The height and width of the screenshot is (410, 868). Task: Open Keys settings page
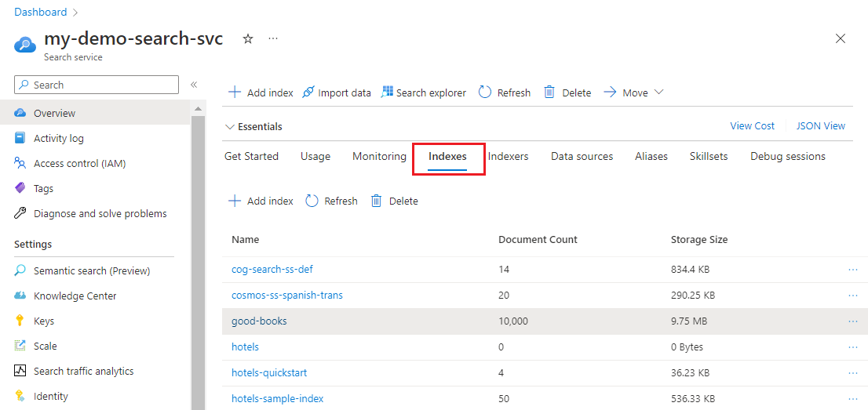(43, 321)
